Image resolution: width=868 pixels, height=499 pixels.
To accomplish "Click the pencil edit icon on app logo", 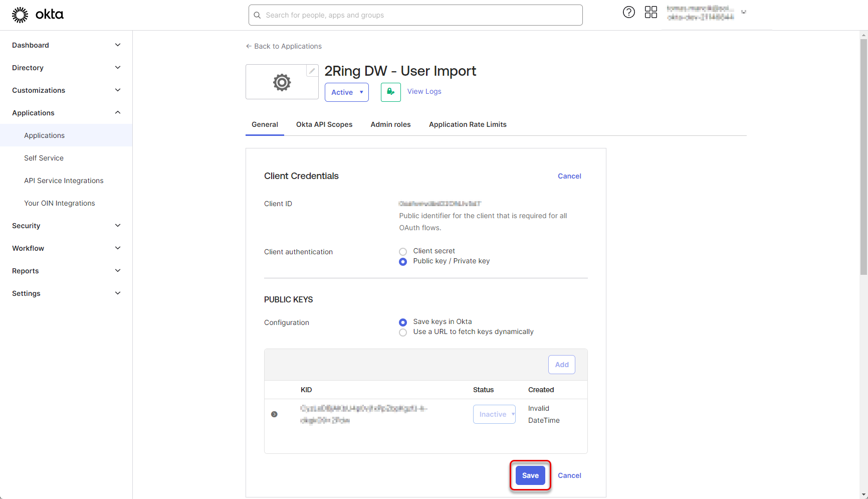I will pyautogui.click(x=312, y=71).
